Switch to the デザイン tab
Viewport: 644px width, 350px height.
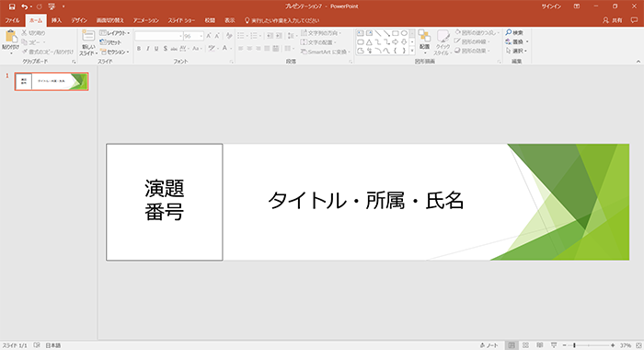pyautogui.click(x=79, y=20)
